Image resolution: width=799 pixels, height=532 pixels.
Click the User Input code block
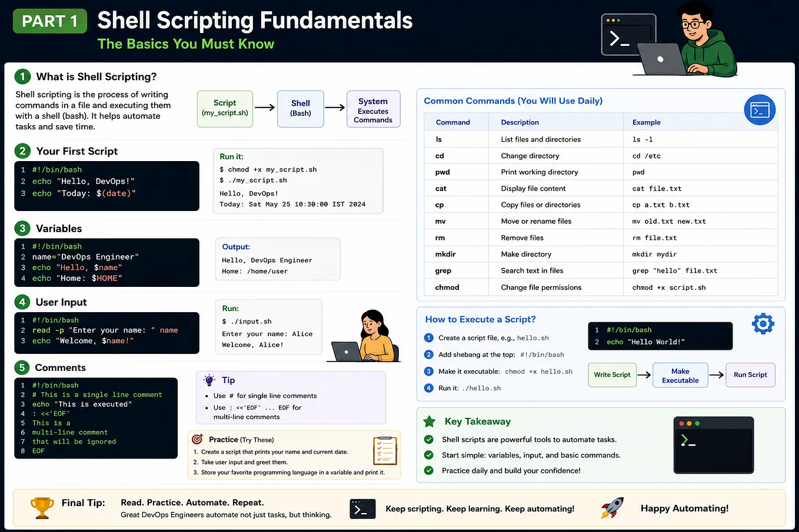[106, 333]
